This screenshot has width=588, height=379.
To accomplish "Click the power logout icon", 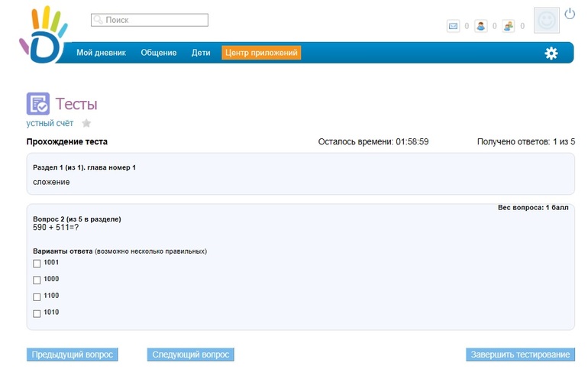I will tap(570, 14).
